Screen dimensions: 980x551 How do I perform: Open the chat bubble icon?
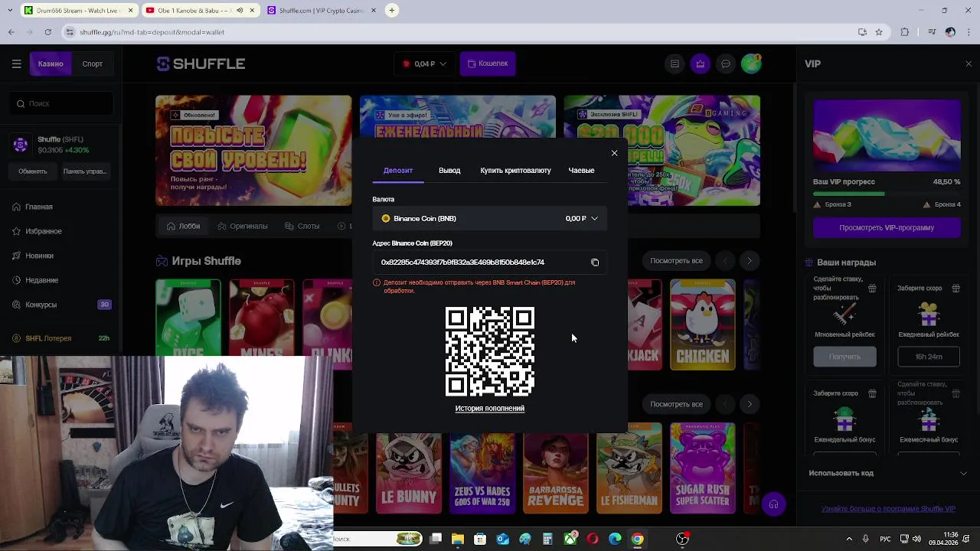[726, 64]
